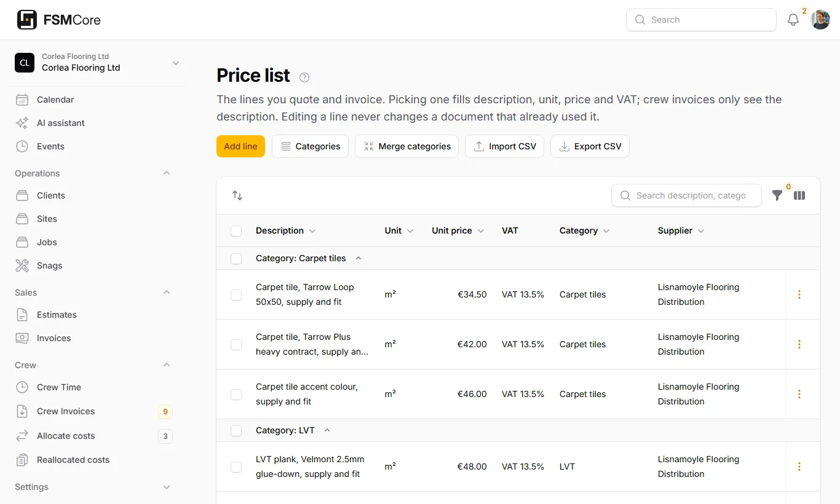Open row menu for Tarrow Plus carpet tile
Screen dimensions: 840x504
[x=799, y=344]
